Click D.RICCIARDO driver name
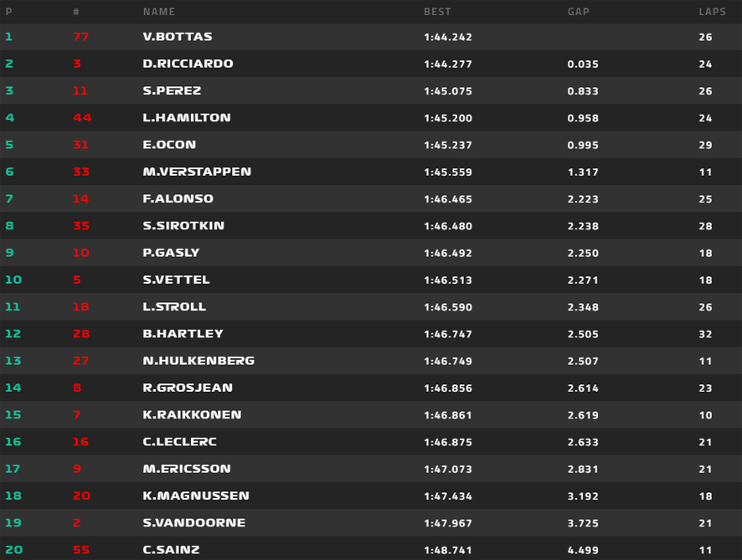Viewport: 742px width, 560px height. (x=188, y=64)
